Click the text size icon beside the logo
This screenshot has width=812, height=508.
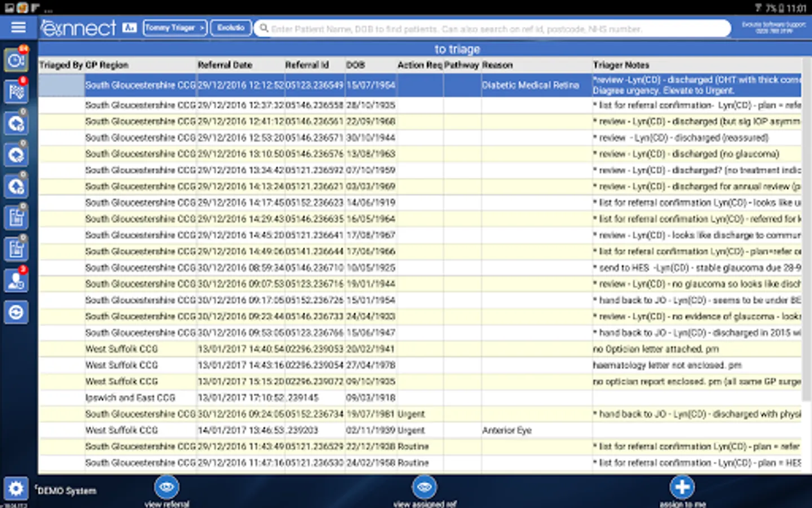[x=129, y=28]
